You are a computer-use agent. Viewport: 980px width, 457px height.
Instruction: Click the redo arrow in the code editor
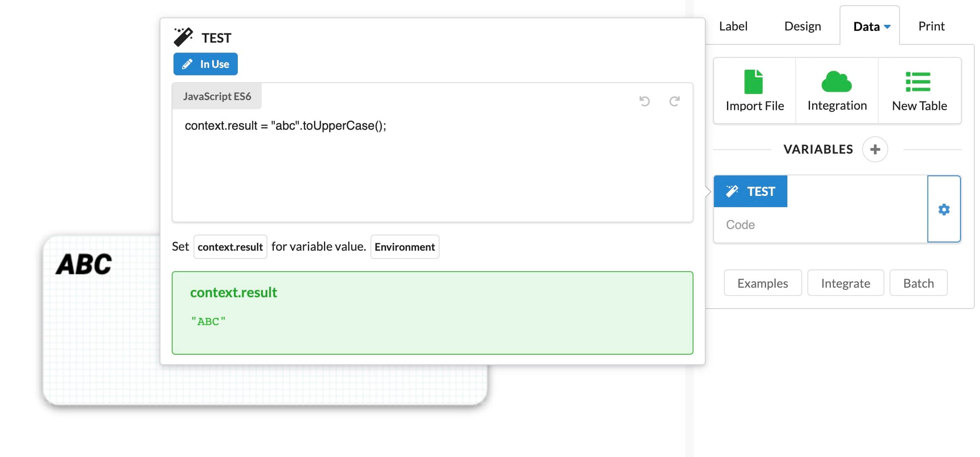pyautogui.click(x=674, y=101)
